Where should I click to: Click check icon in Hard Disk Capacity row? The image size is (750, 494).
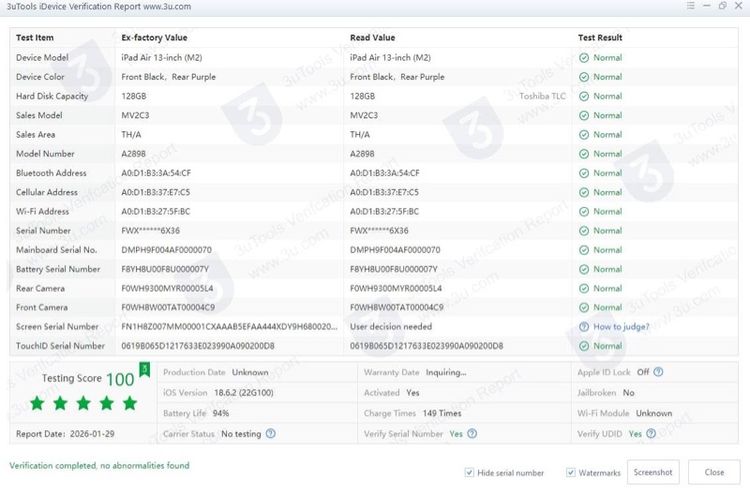pyautogui.click(x=584, y=96)
